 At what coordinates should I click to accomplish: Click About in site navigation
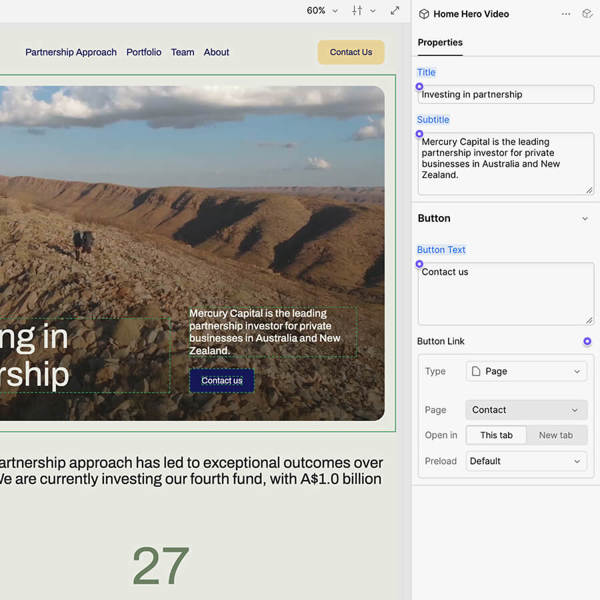point(216,52)
